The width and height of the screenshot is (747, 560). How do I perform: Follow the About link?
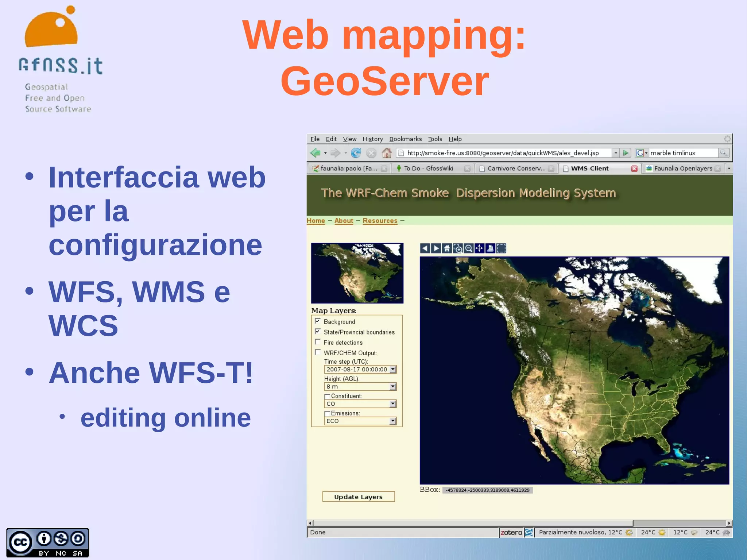coord(344,221)
